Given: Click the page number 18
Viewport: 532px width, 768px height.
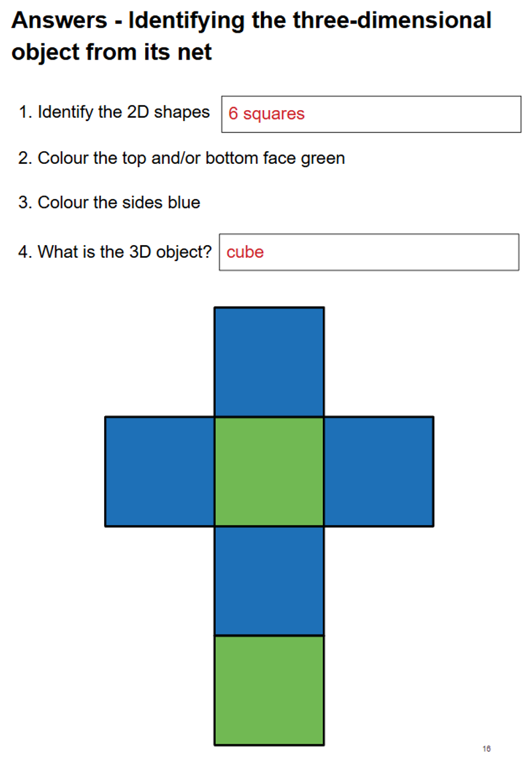Looking at the screenshot, I should [x=487, y=749].
